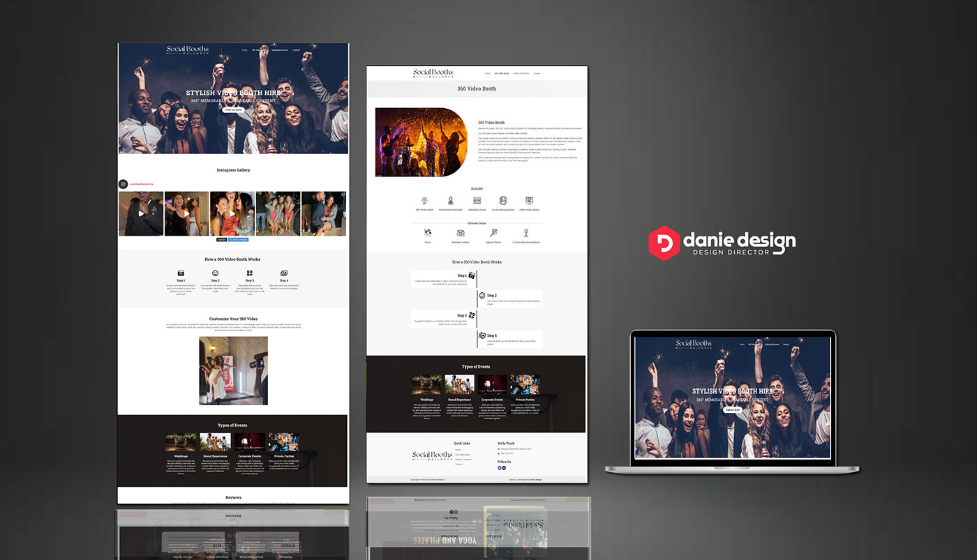Open Home in middle page navigation

click(x=488, y=73)
